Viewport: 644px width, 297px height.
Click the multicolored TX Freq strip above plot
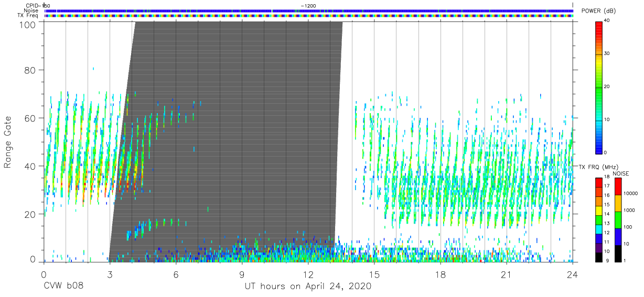point(309,16)
